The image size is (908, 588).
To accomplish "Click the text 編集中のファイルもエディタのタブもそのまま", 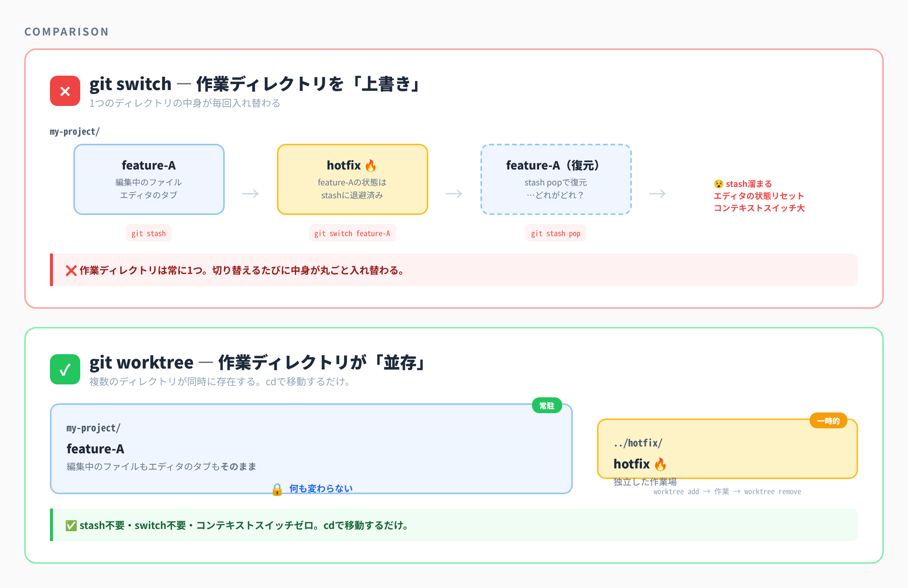I will pos(162,466).
